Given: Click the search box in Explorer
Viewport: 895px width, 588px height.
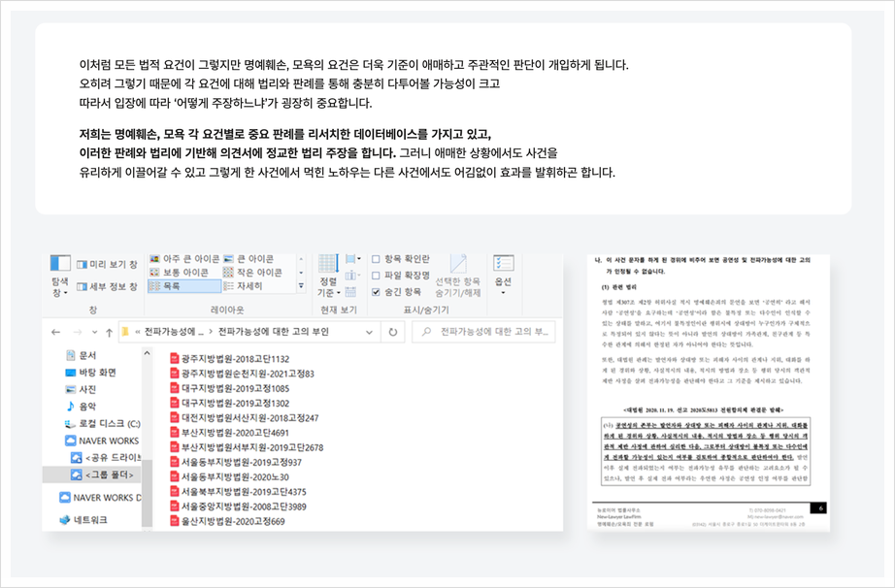Looking at the screenshot, I should point(484,331).
